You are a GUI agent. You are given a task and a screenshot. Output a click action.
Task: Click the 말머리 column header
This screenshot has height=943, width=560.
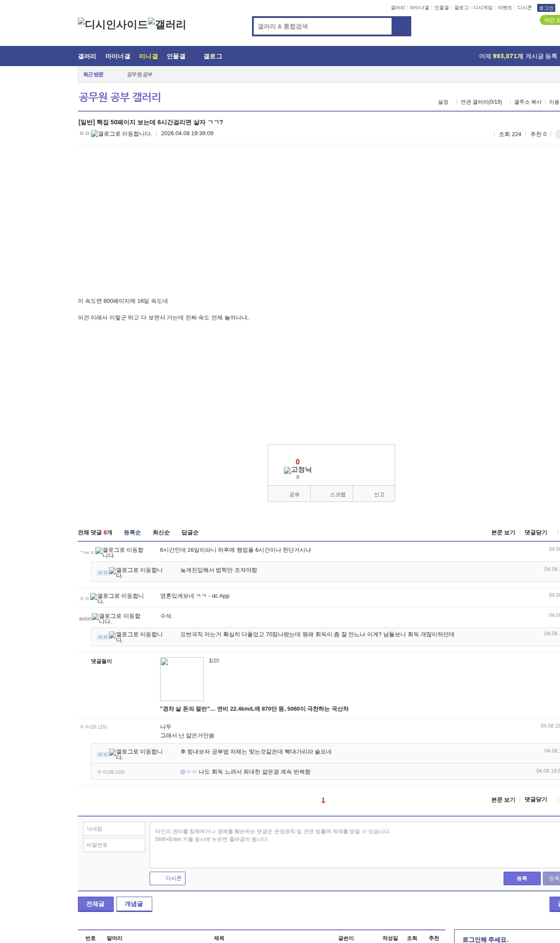115,938
